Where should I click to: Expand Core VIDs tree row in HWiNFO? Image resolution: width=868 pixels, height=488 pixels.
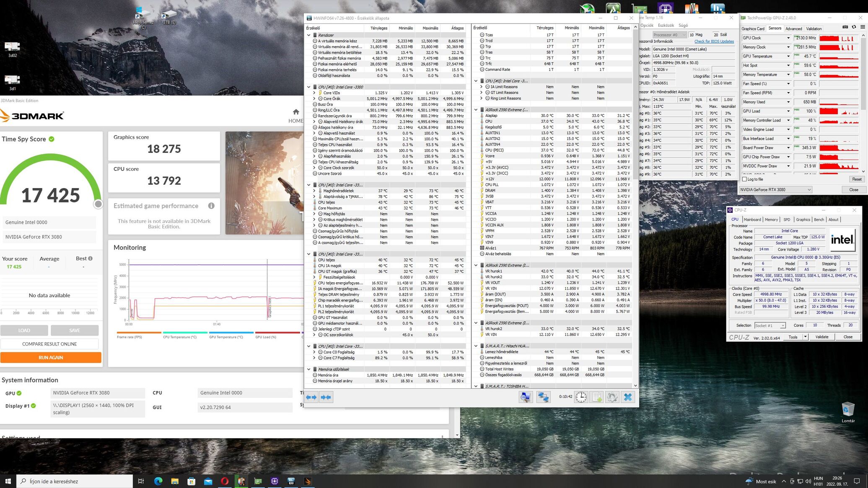[314, 93]
